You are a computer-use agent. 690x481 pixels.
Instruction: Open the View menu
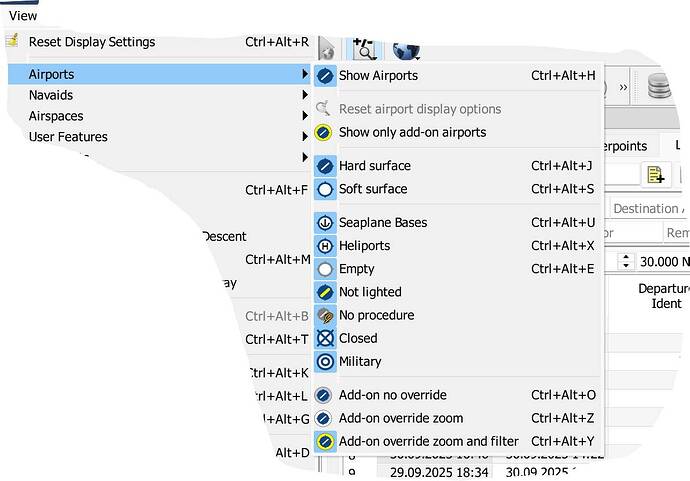click(x=22, y=15)
